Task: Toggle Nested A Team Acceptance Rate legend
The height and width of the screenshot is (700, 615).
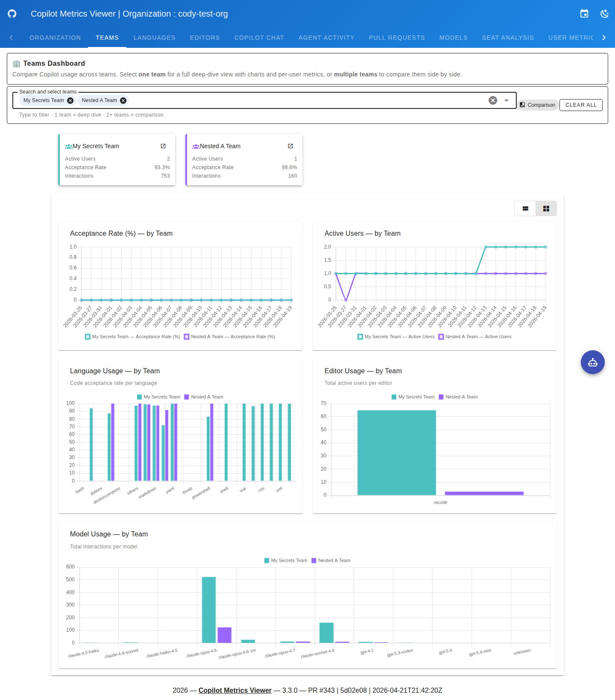Action: pyautogui.click(x=229, y=337)
